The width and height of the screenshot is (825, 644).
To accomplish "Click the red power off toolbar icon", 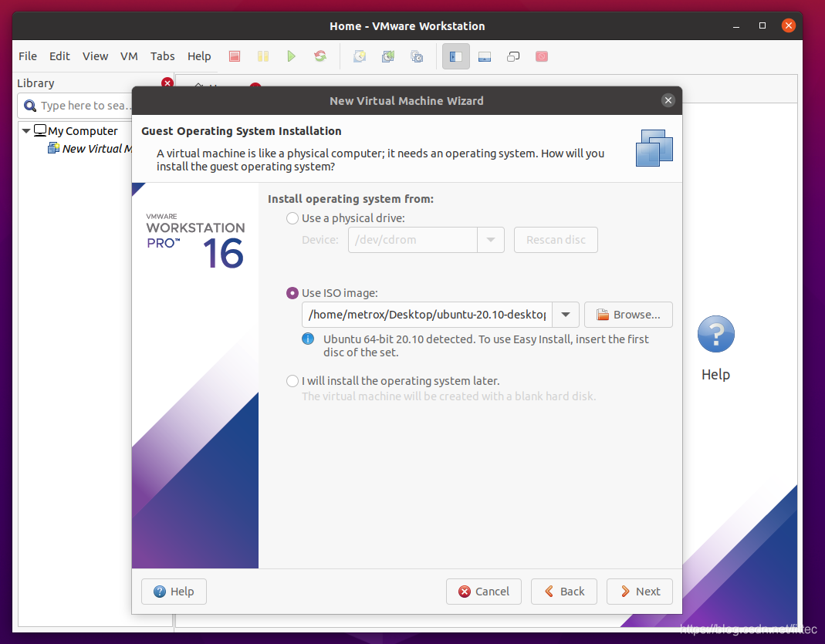I will pos(235,56).
